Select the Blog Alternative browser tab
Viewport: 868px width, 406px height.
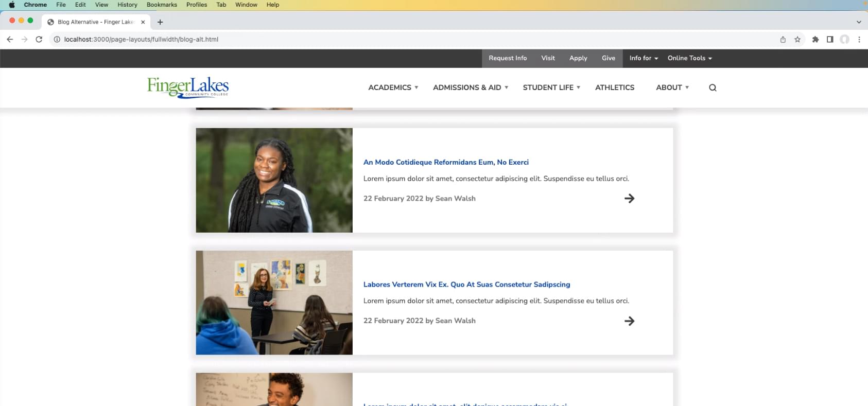click(x=96, y=22)
